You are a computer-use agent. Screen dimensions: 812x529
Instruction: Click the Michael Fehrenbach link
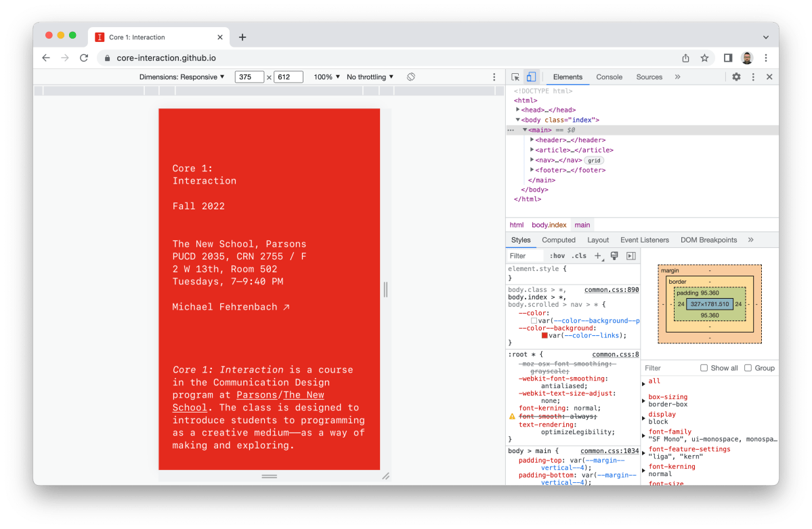click(x=231, y=308)
